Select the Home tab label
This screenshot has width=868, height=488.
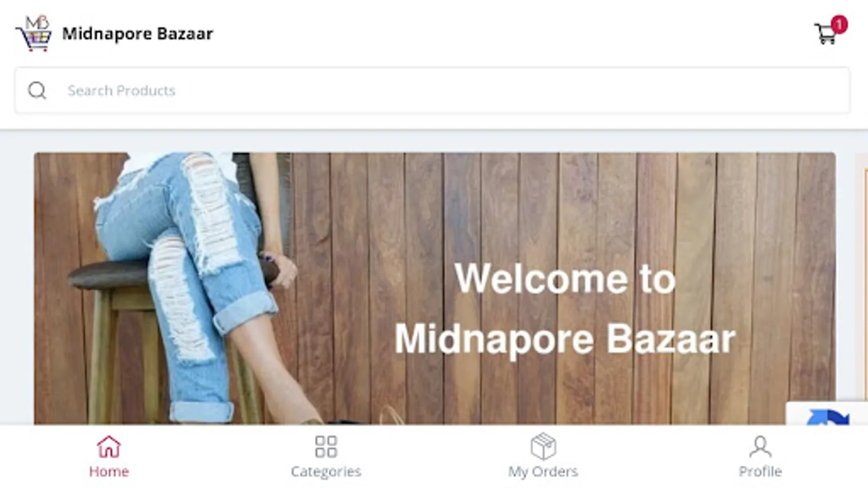109,471
